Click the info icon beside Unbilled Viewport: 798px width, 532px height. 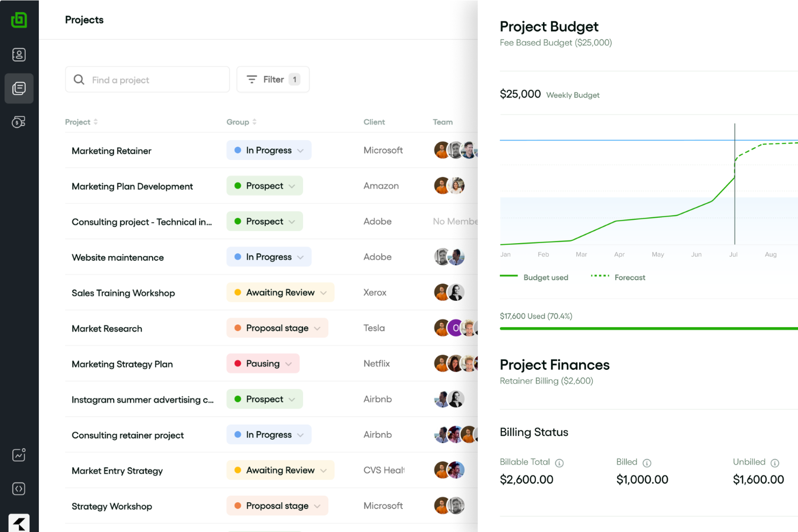(x=775, y=463)
